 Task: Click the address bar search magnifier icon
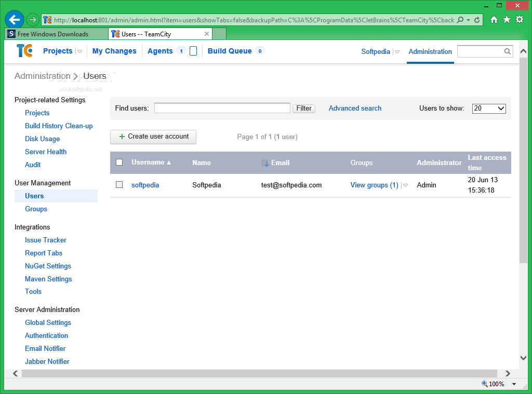460,20
